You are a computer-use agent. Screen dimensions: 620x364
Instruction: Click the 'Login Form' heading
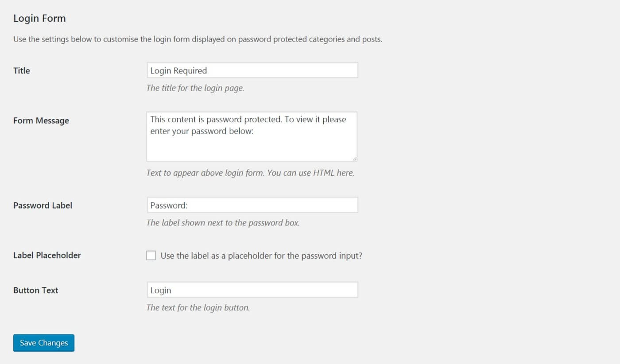coord(39,18)
